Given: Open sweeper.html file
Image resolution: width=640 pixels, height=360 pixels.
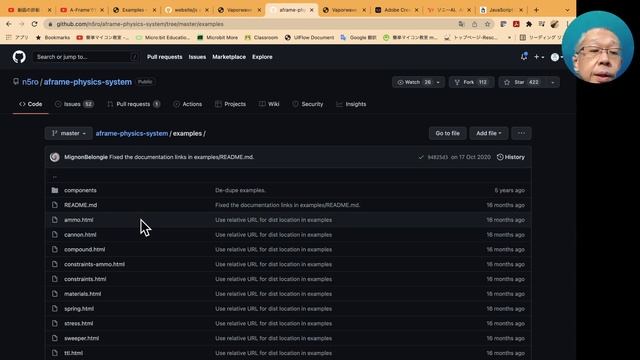Looking at the screenshot, I should click(x=81, y=338).
